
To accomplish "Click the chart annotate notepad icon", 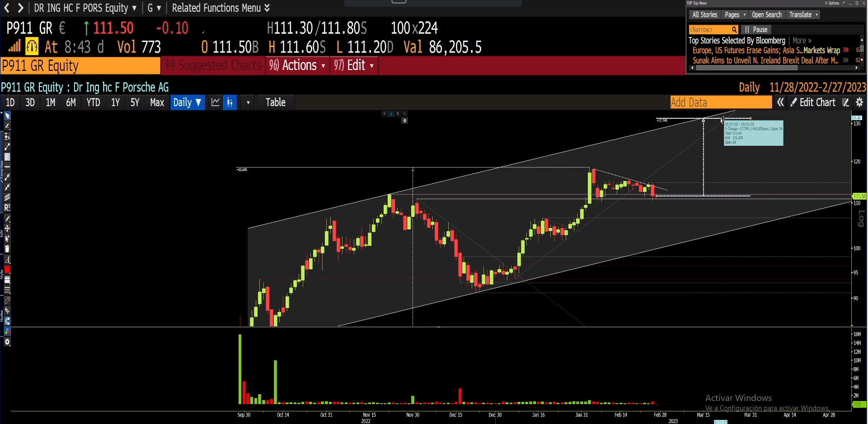I will click(x=845, y=103).
